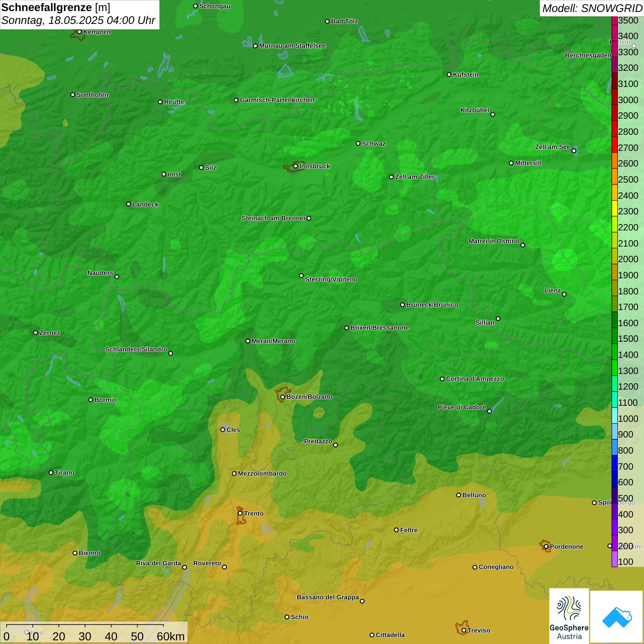Click the Modell: SNOWGRID label
Viewport: 644px width, 644px height.
coord(592,8)
